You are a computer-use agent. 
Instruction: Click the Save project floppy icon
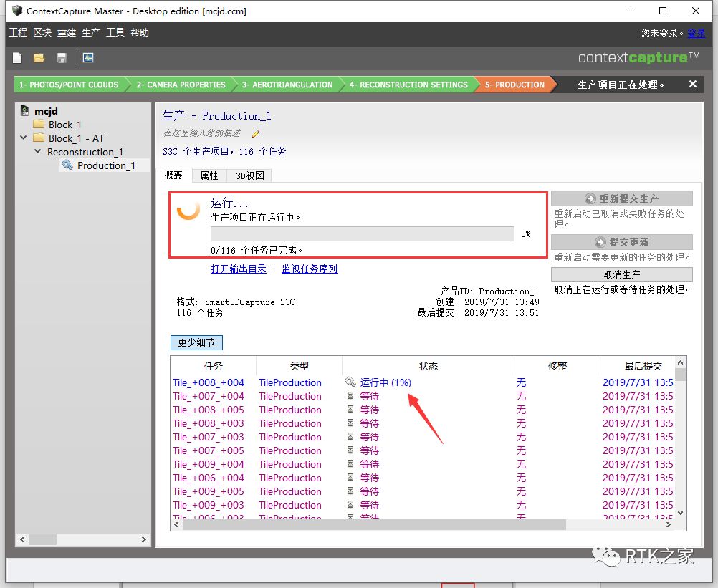coord(62,58)
